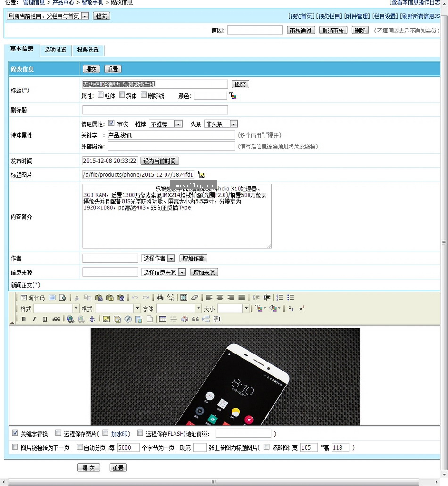Click the binoculars Find icon
Viewport: 448px width, 486px height.
(159, 297)
